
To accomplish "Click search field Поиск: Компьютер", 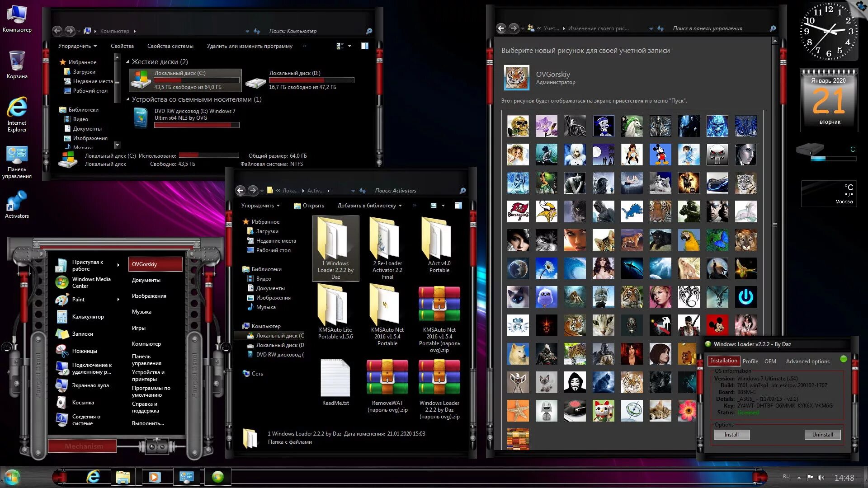I will [316, 31].
